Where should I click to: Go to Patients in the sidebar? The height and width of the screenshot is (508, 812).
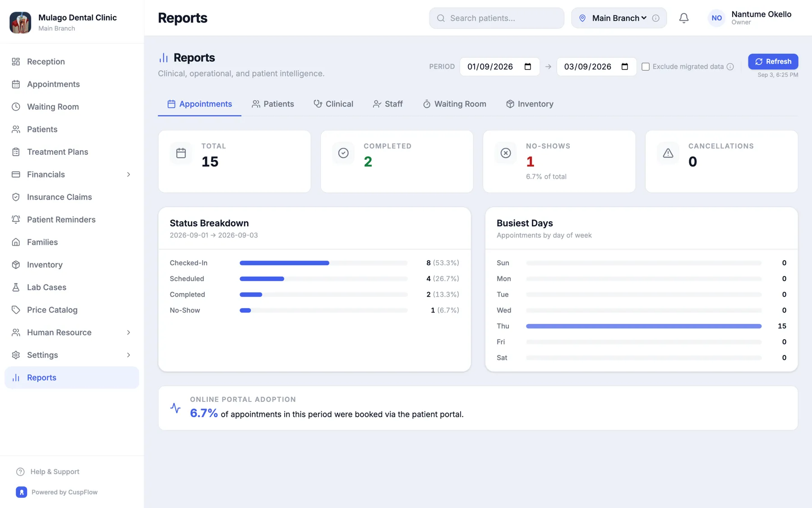(x=72, y=129)
